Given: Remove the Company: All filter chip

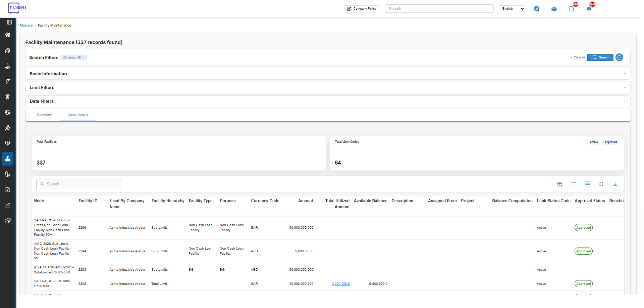Looking at the screenshot, I should click(83, 57).
